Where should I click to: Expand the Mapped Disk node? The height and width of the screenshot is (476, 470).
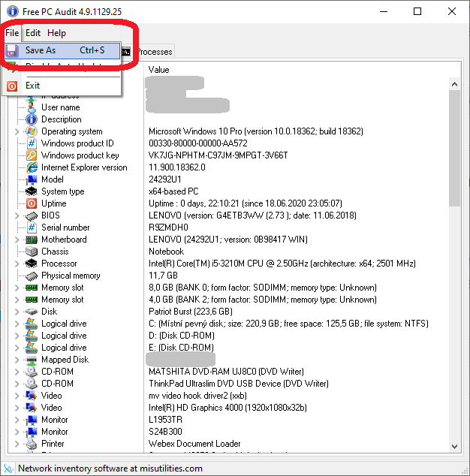(17, 360)
